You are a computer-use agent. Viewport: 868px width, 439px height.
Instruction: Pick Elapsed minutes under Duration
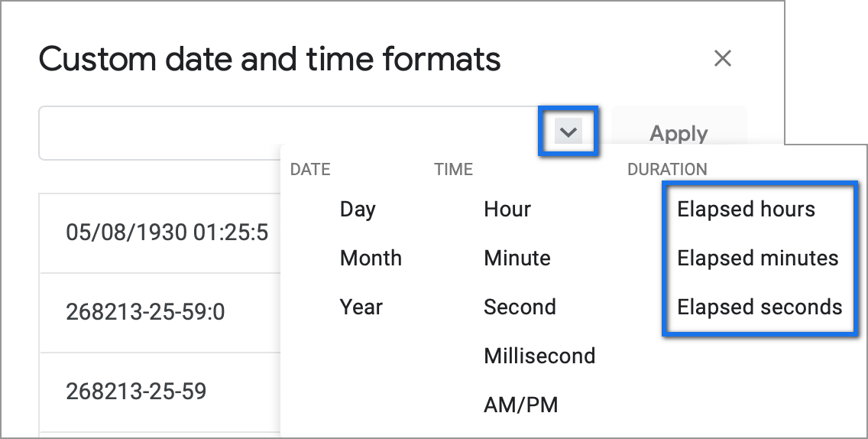click(x=757, y=259)
